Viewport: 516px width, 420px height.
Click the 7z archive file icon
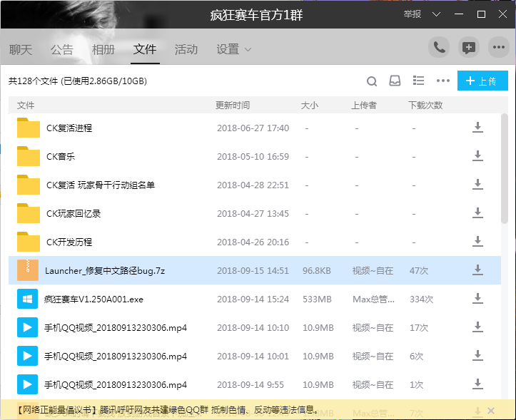[x=28, y=270]
